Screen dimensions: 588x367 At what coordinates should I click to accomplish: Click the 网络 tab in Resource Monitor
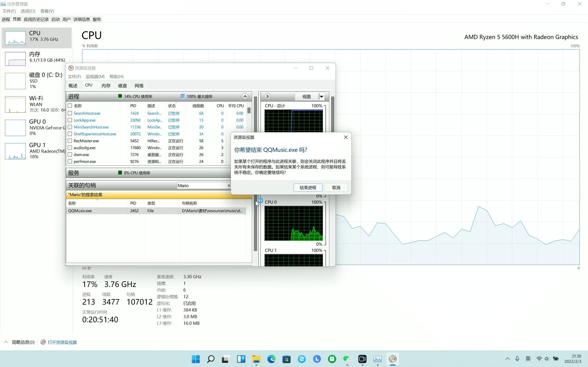tap(139, 85)
